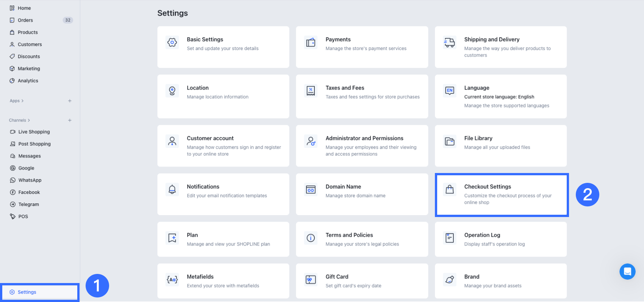Open the chat support bubble
Screen dimensions: 644x302
(x=627, y=272)
